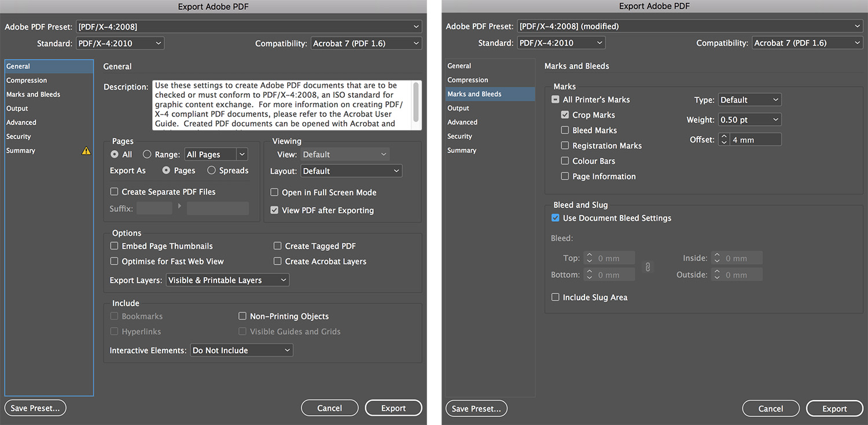This screenshot has width=868, height=425.
Task: Open Standard dropdown in right dialog
Action: tap(561, 43)
